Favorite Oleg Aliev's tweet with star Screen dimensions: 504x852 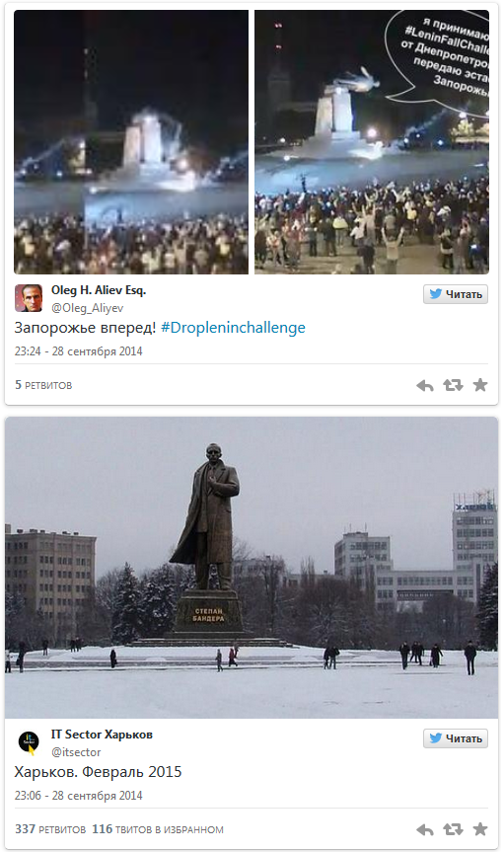tap(480, 385)
